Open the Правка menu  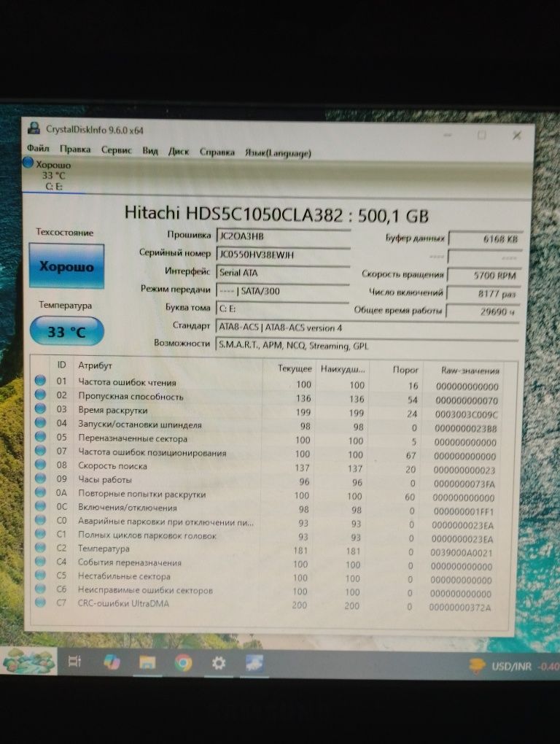(75, 149)
